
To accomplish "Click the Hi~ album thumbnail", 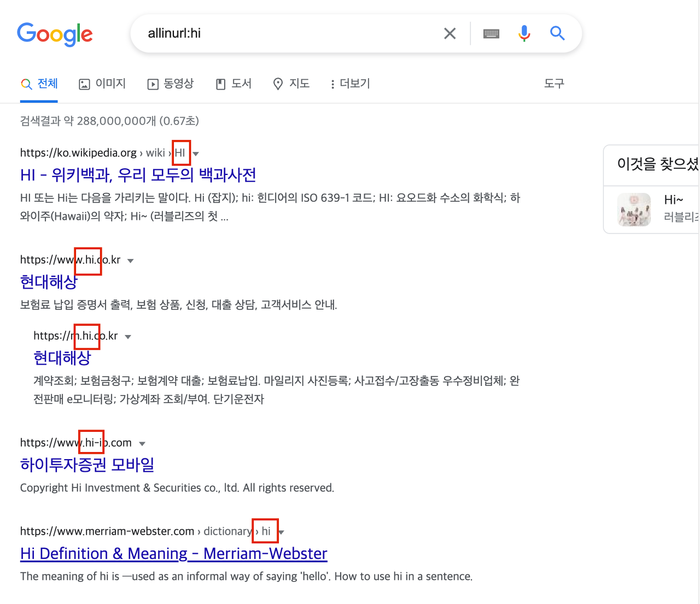I will pyautogui.click(x=634, y=210).
